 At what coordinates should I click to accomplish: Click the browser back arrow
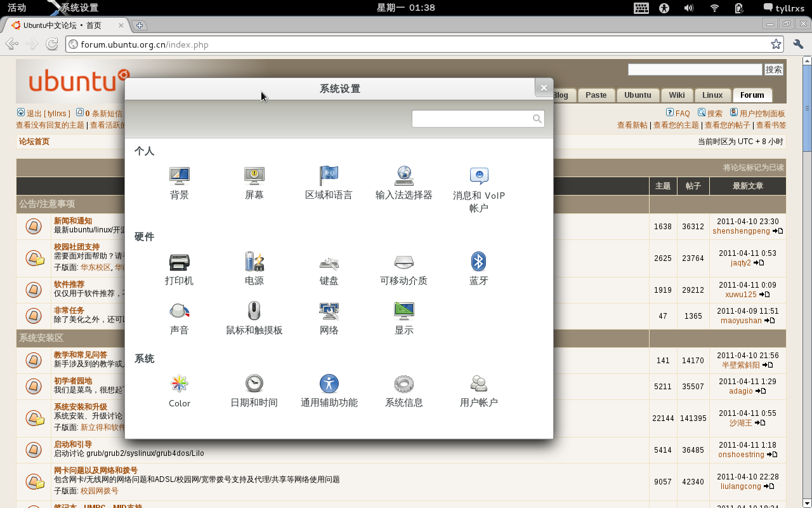coord(11,44)
